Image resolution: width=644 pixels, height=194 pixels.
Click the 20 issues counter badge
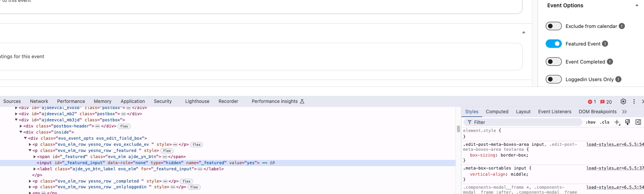(606, 102)
